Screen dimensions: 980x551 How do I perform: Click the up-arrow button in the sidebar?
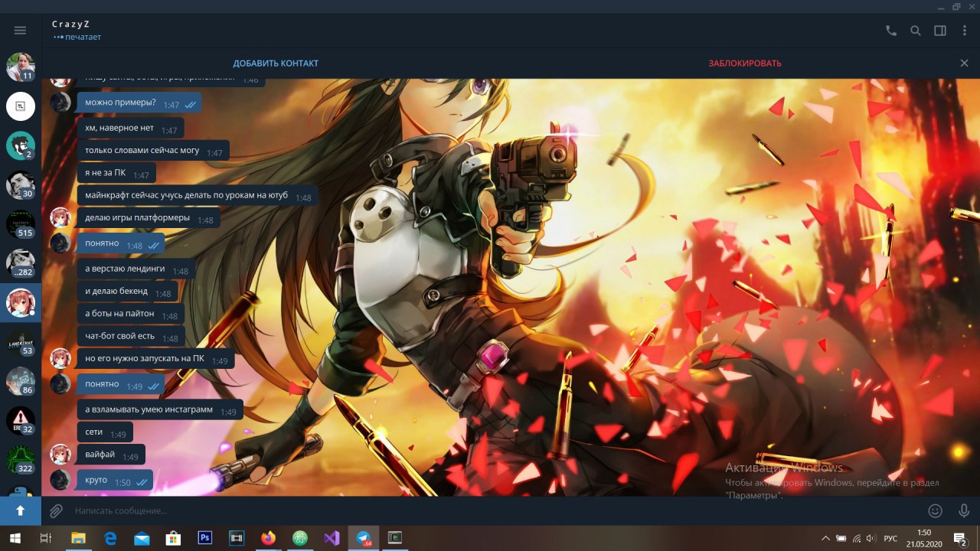tap(21, 510)
